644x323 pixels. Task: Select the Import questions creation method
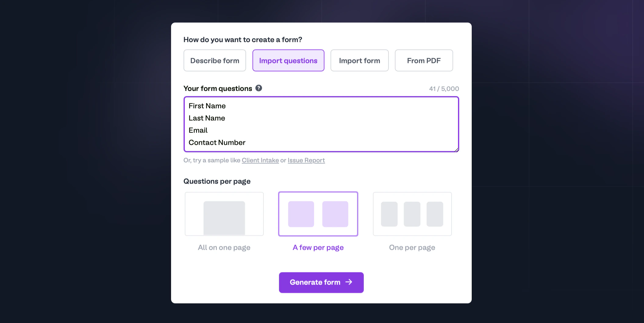point(288,60)
